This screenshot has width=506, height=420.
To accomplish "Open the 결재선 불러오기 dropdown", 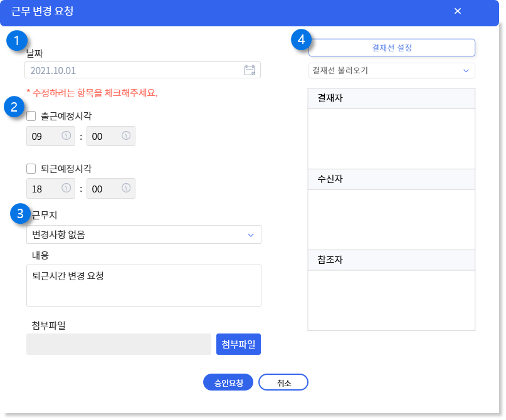I will tap(392, 71).
